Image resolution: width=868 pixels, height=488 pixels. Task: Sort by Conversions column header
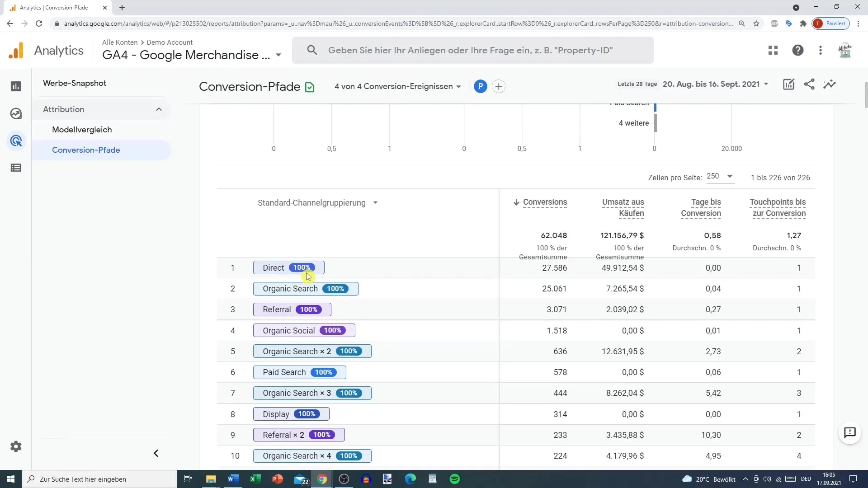tap(545, 202)
